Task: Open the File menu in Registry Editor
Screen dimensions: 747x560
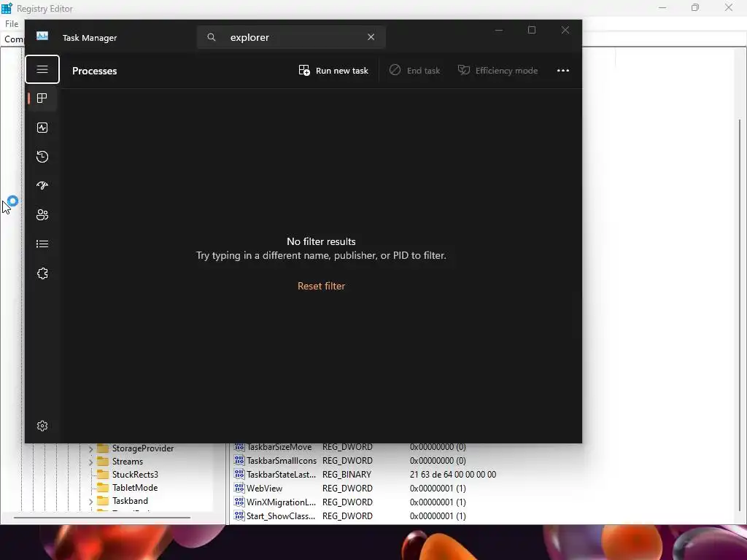Action: (12, 24)
